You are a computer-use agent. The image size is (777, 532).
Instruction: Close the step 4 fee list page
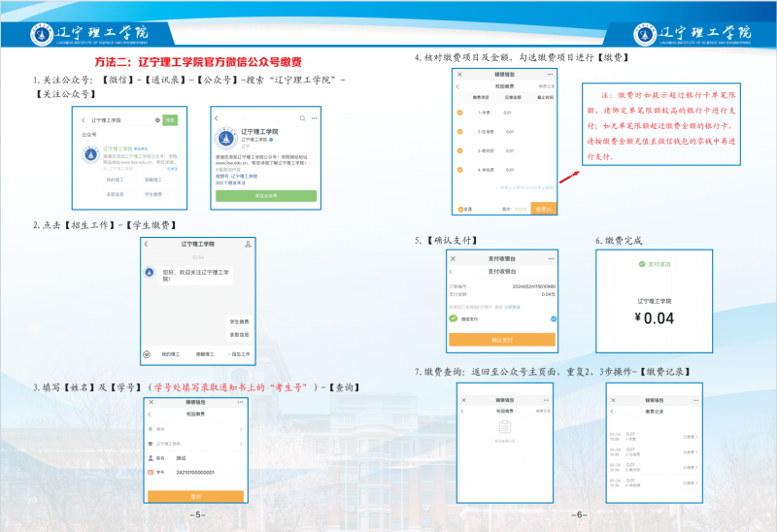coord(459,75)
